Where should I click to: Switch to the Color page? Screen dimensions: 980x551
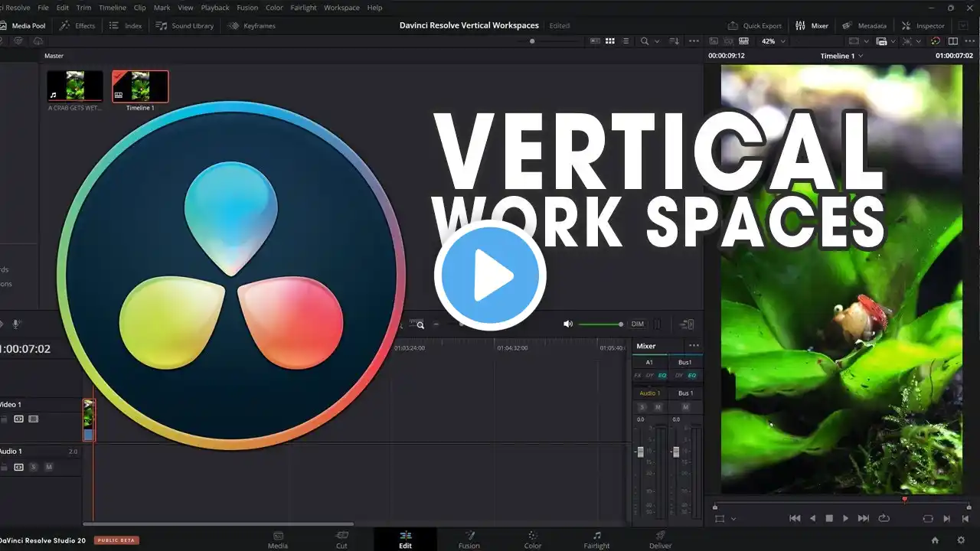(x=533, y=540)
